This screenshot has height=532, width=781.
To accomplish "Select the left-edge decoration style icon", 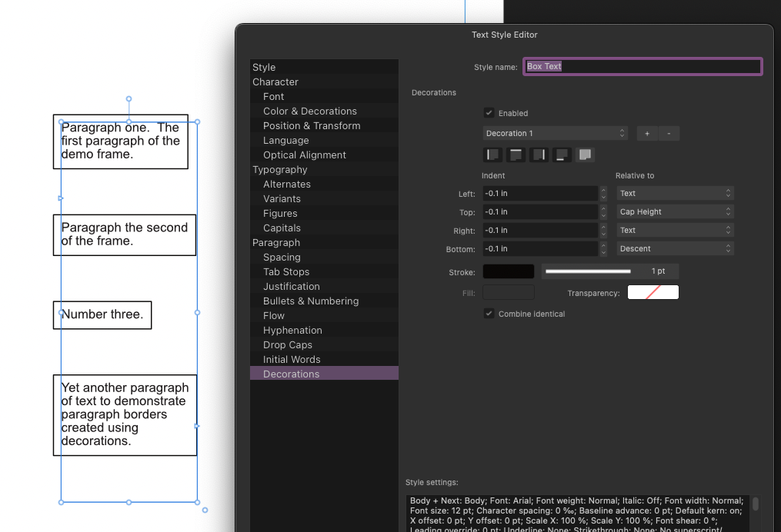I will 492,154.
